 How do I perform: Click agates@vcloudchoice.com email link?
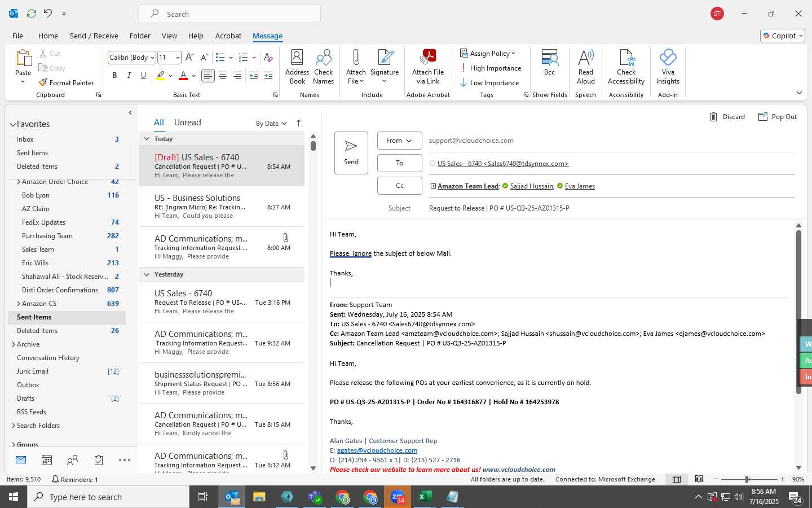click(x=377, y=450)
